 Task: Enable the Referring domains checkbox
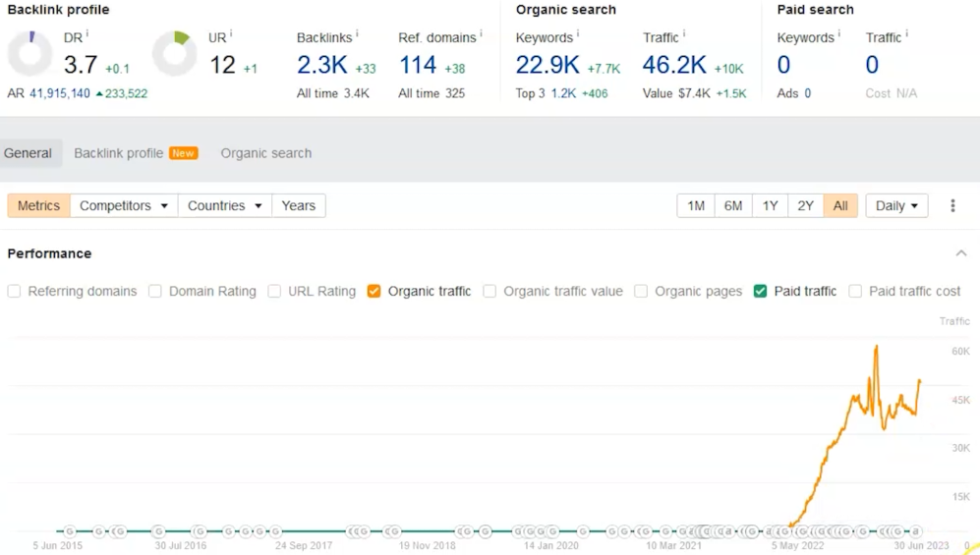point(14,291)
